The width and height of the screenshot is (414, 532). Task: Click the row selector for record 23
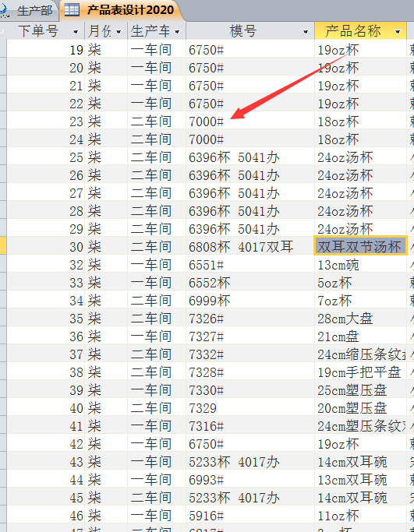tap(3, 121)
